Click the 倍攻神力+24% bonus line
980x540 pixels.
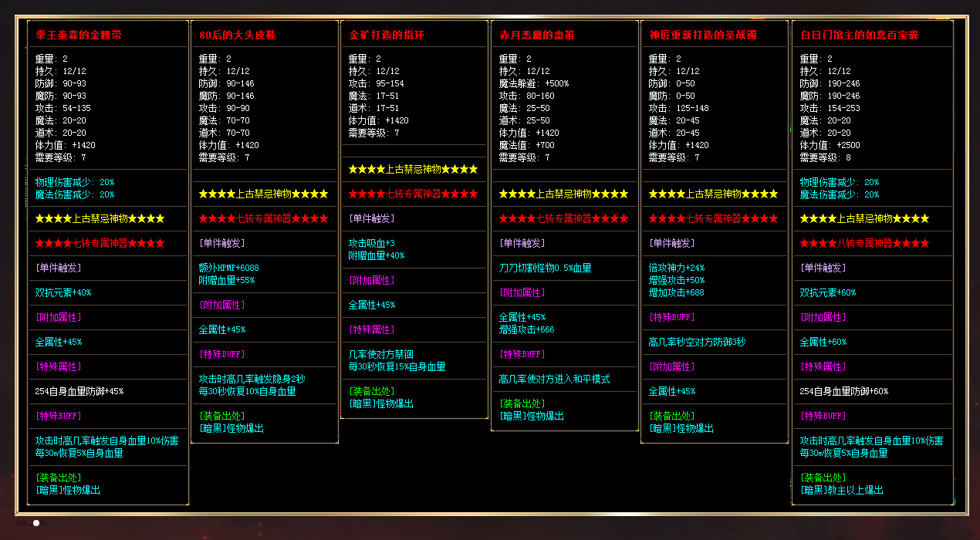coord(676,268)
